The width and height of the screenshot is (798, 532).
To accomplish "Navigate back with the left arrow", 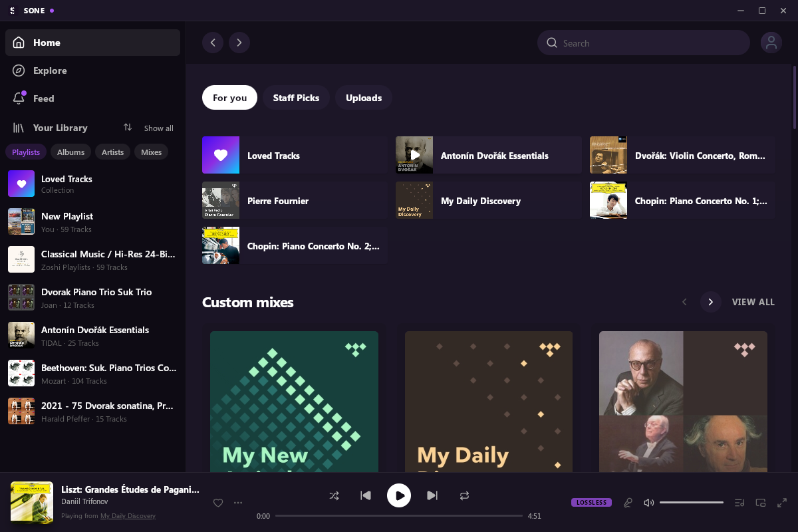I will tap(213, 43).
